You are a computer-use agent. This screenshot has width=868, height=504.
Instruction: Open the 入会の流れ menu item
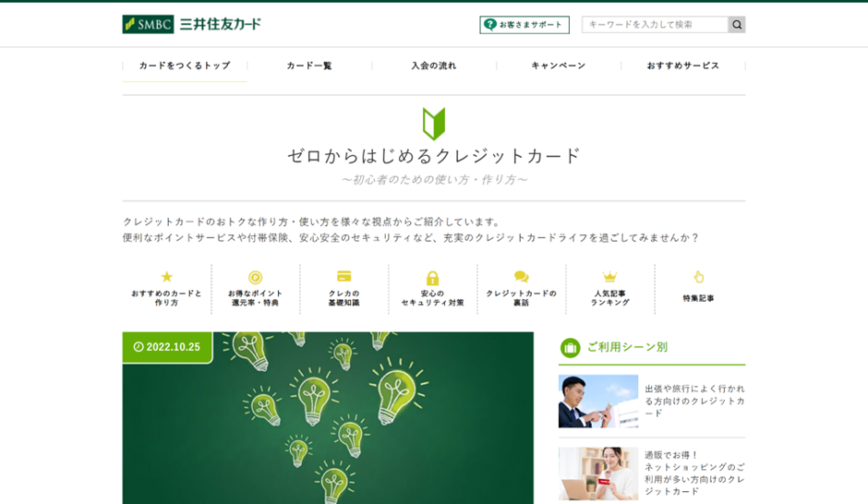click(434, 66)
